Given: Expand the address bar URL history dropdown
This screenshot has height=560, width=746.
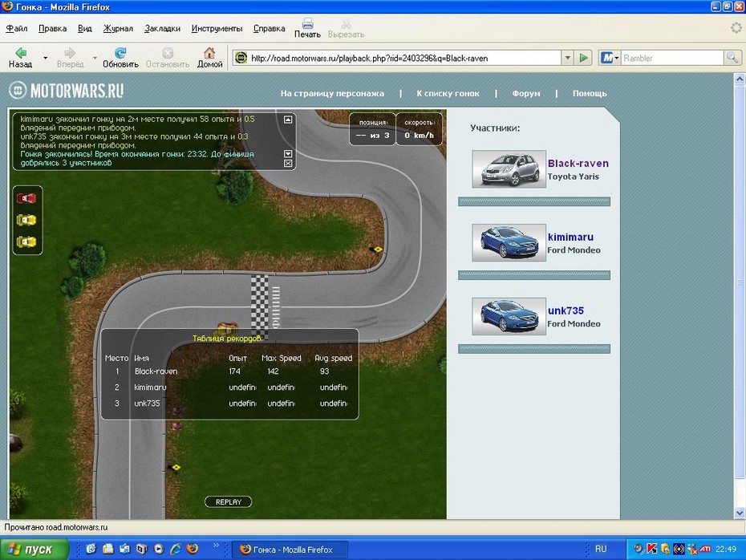Looking at the screenshot, I should 568,58.
